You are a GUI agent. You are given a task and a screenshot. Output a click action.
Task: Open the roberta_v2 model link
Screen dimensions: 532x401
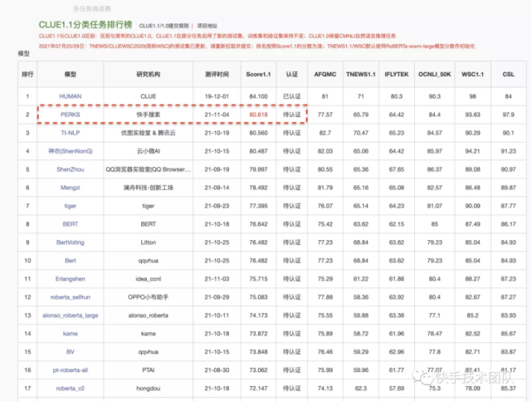pos(71,389)
